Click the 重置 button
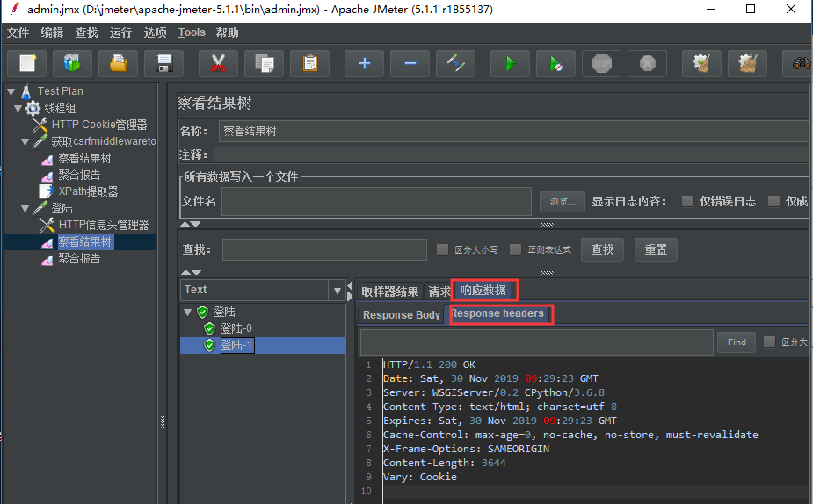Image resolution: width=813 pixels, height=504 pixels. click(656, 249)
